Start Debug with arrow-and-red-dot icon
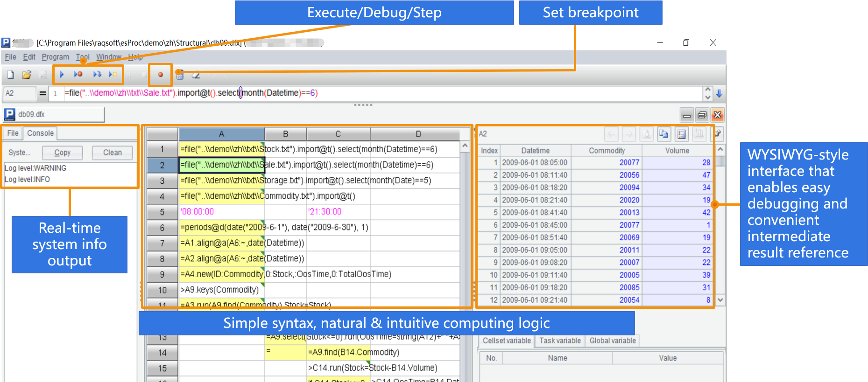 pyautogui.click(x=78, y=75)
